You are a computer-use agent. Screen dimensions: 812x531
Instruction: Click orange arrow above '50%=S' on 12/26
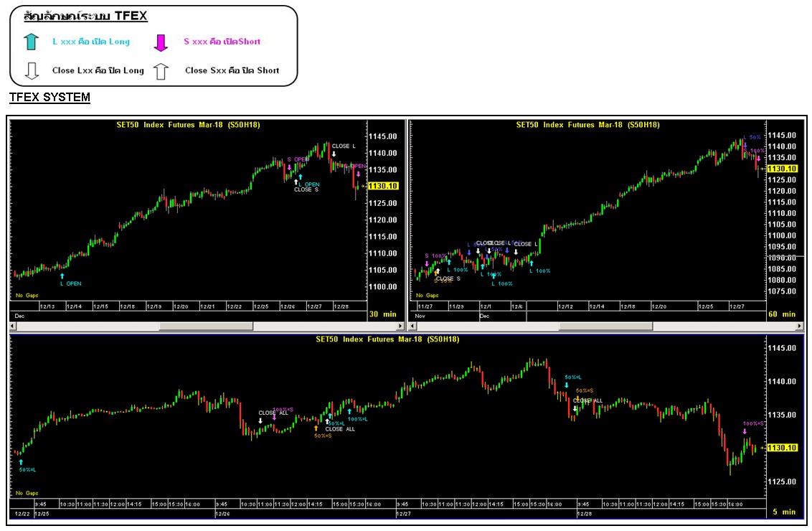pyautogui.click(x=316, y=428)
